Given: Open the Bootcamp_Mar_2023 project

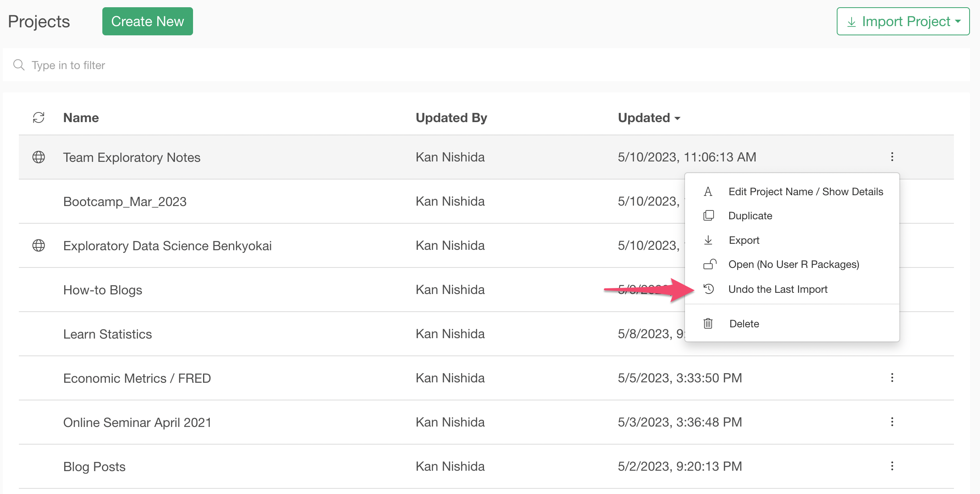Looking at the screenshot, I should tap(125, 201).
